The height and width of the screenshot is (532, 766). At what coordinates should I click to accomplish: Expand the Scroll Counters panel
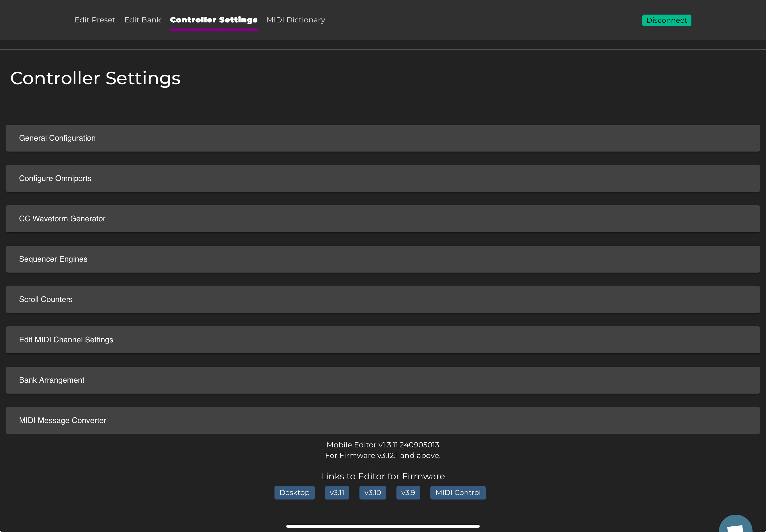click(x=383, y=299)
